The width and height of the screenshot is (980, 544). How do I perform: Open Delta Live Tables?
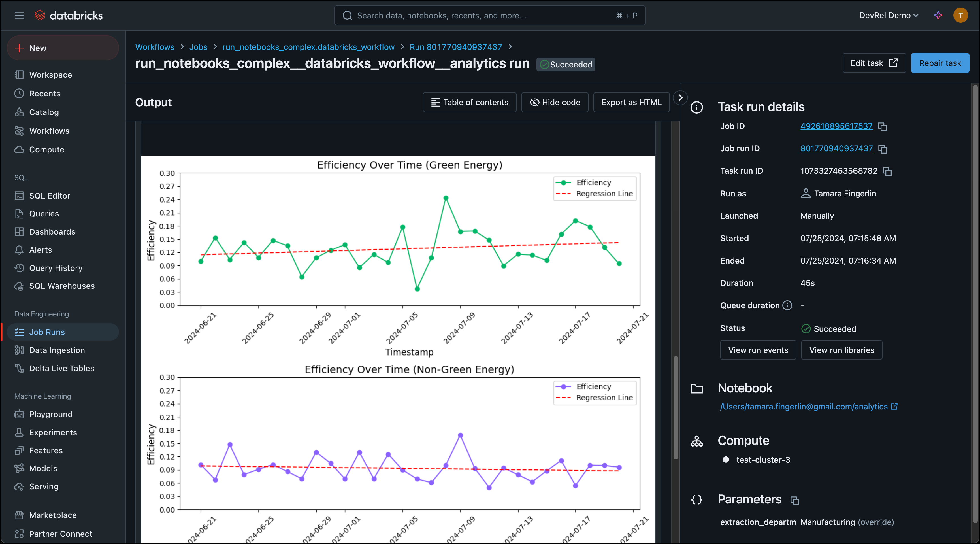pos(62,368)
